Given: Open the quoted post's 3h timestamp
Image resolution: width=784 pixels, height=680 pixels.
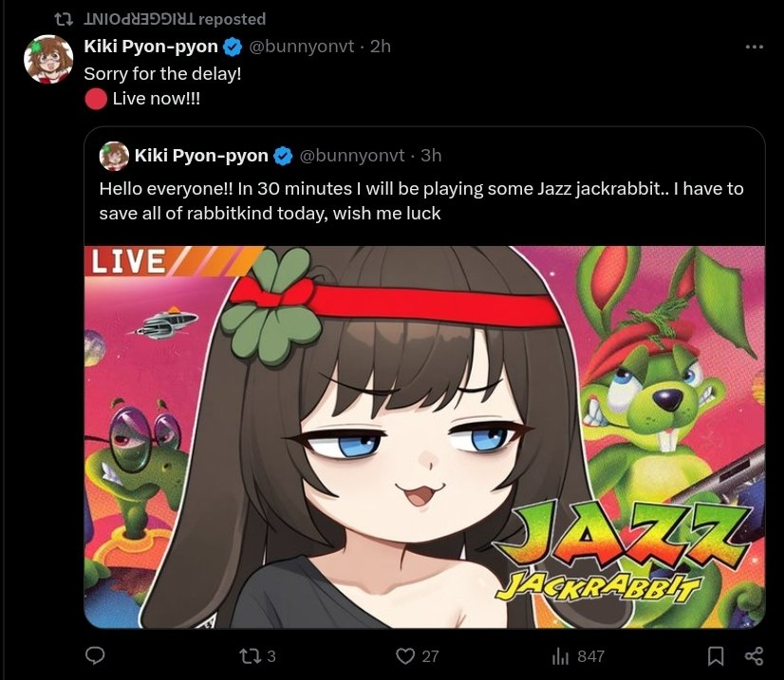Looking at the screenshot, I should click(x=431, y=156).
